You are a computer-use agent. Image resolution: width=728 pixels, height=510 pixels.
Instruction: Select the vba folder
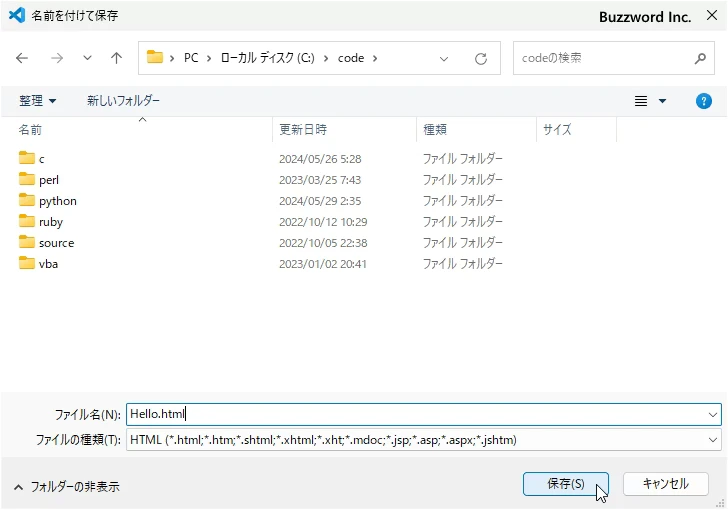(x=39, y=263)
